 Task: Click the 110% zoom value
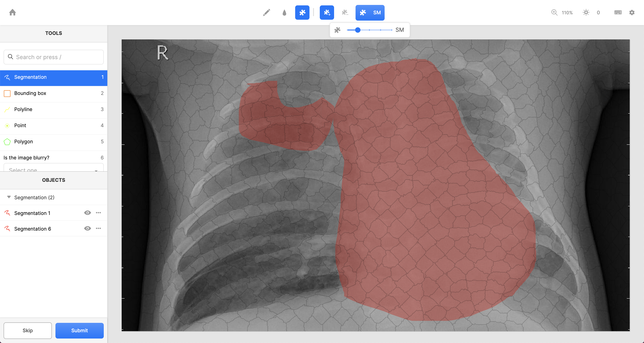(x=567, y=13)
